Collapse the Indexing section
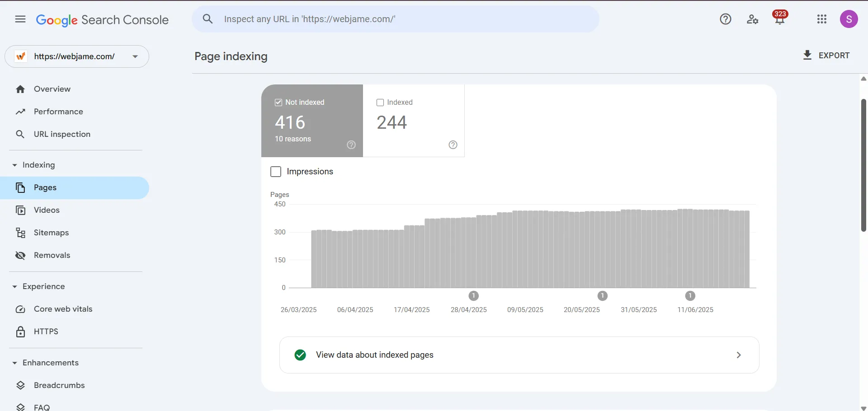 [x=14, y=165]
